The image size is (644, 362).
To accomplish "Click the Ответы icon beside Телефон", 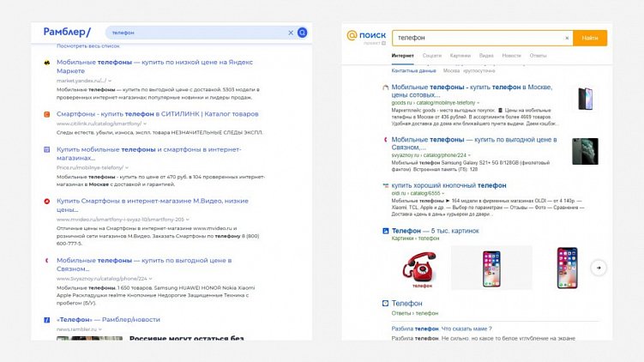I will click(x=385, y=304).
